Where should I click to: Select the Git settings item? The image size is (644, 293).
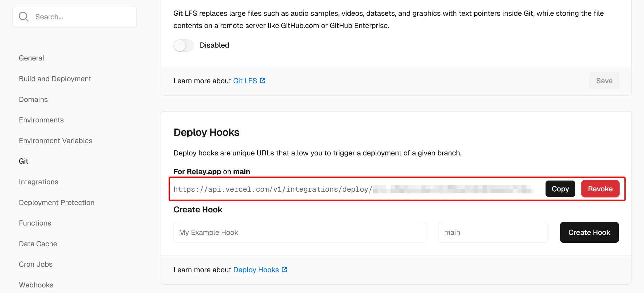click(24, 161)
